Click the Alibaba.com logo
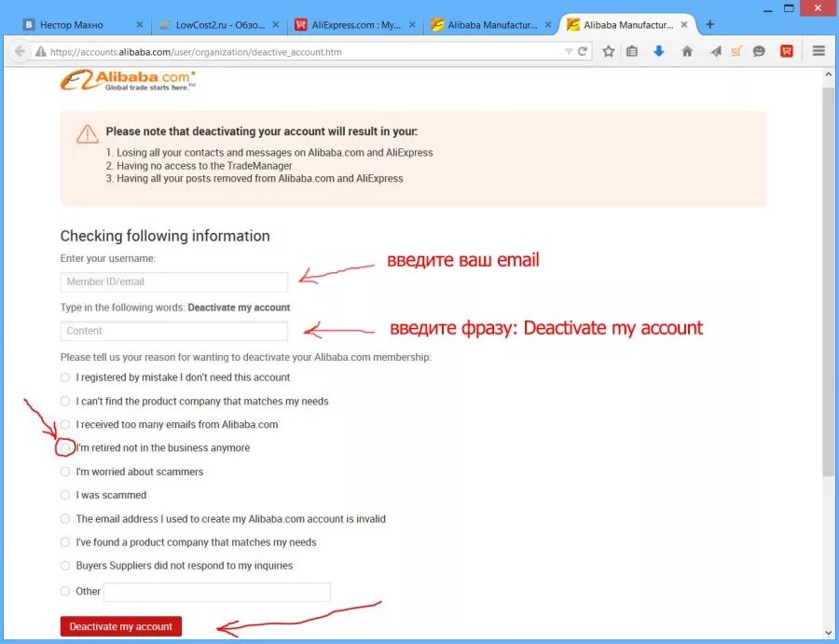839x644 pixels. tap(128, 80)
